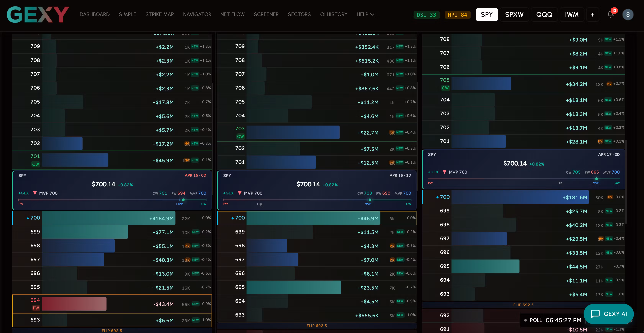Switch to the IWM ticker tab
Viewport: 644px width, 333px height.
[x=572, y=15]
